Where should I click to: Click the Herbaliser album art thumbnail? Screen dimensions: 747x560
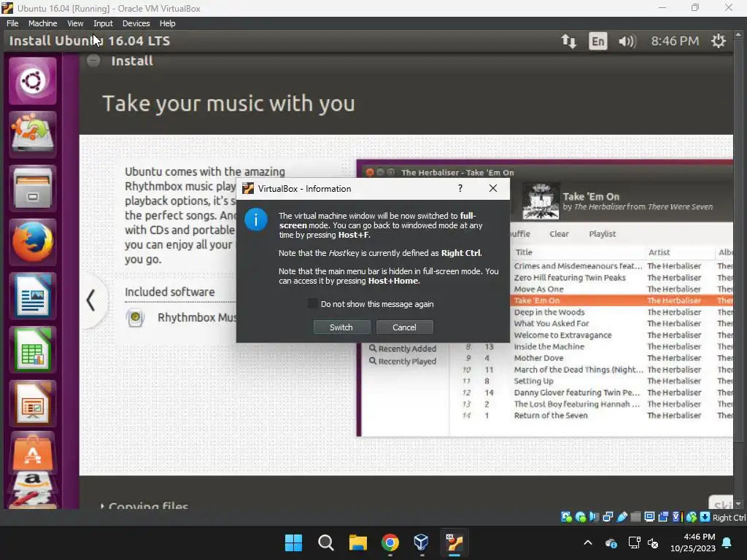coord(541,201)
